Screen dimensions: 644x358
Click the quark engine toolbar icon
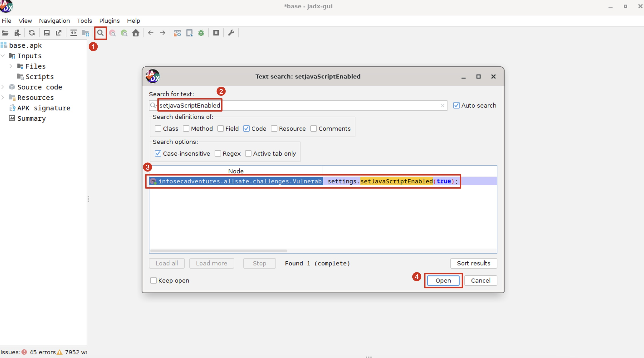click(189, 33)
